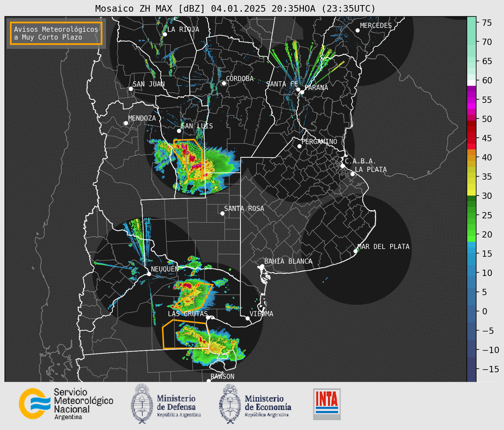This screenshot has width=504, height=430.
Task: Click the SANTA FE city marker dot
Action: point(298,89)
